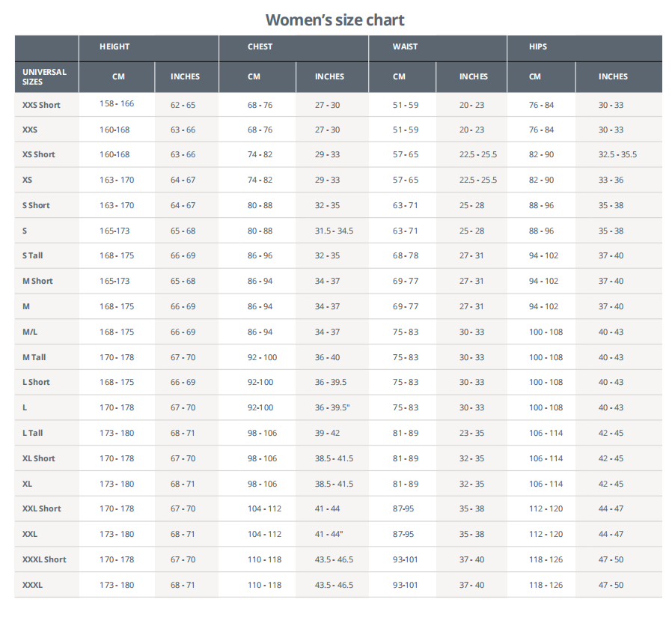Click the XXXL Short row label
The image size is (672, 626).
coord(44,559)
